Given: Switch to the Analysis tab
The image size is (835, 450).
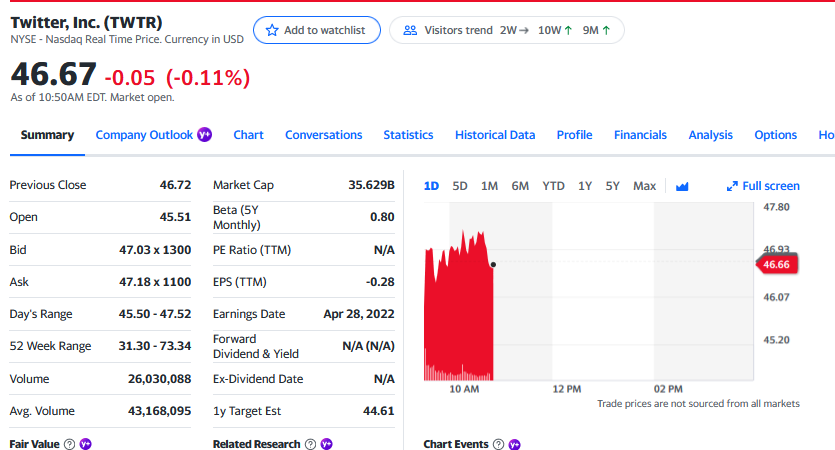Looking at the screenshot, I should pos(711,135).
